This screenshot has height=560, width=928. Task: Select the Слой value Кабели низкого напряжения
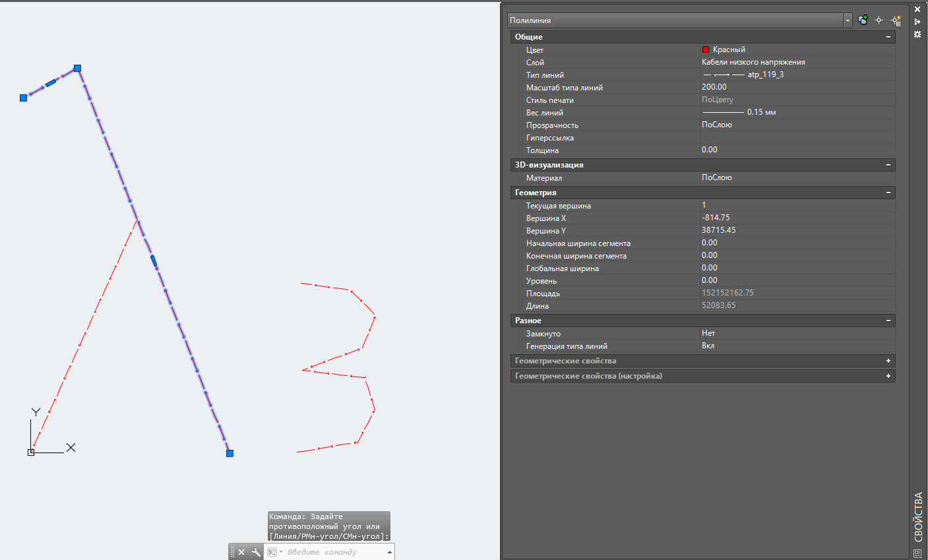click(753, 62)
